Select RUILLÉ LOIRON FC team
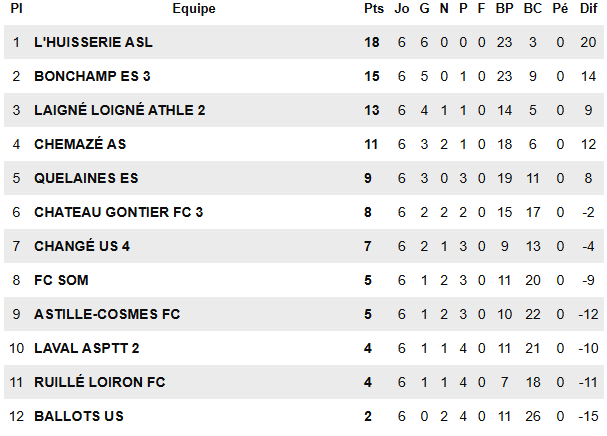The image size is (607, 436). [x=100, y=382]
